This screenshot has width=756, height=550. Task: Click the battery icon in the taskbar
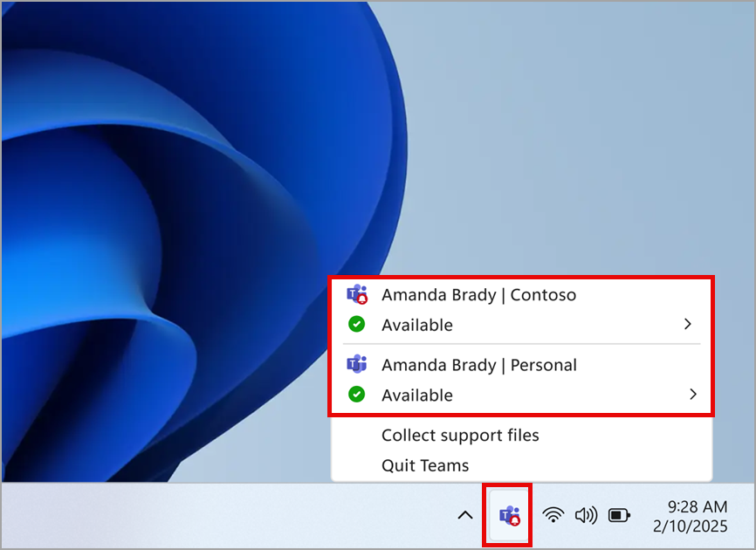pyautogui.click(x=620, y=515)
